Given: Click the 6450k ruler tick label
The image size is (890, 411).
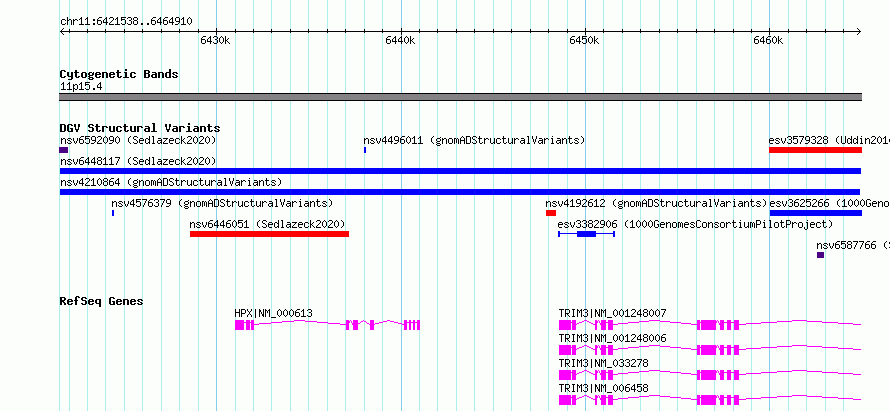Looking at the screenshot, I should click(584, 40).
